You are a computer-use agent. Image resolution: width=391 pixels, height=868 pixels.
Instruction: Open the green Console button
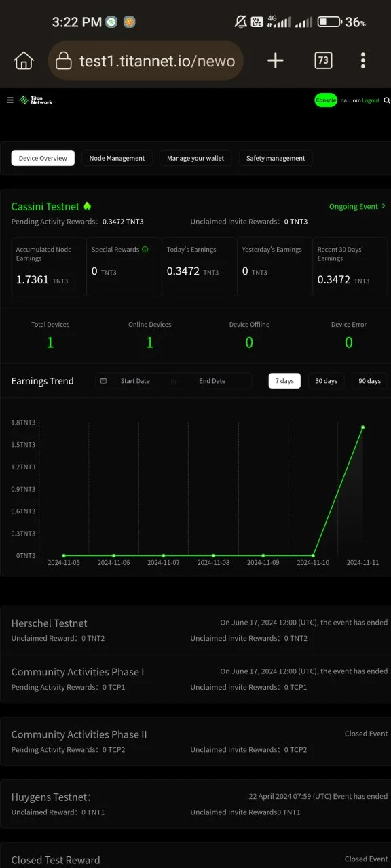coord(326,100)
